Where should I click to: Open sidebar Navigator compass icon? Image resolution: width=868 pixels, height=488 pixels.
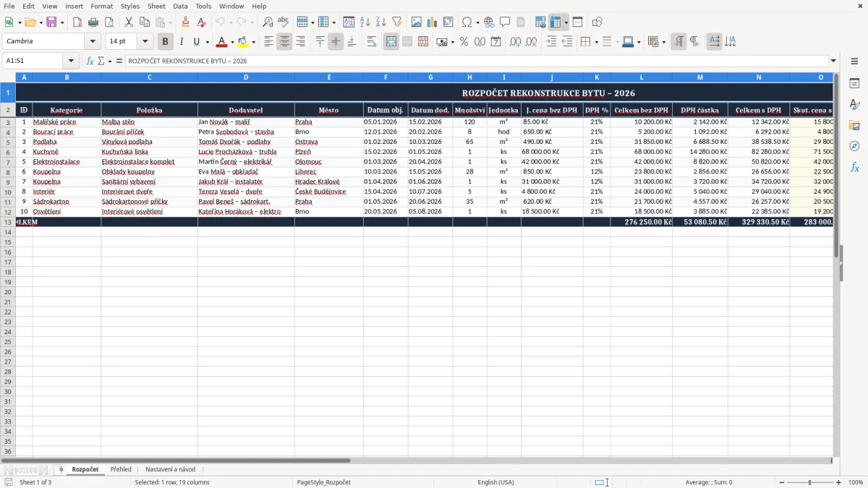tap(854, 147)
